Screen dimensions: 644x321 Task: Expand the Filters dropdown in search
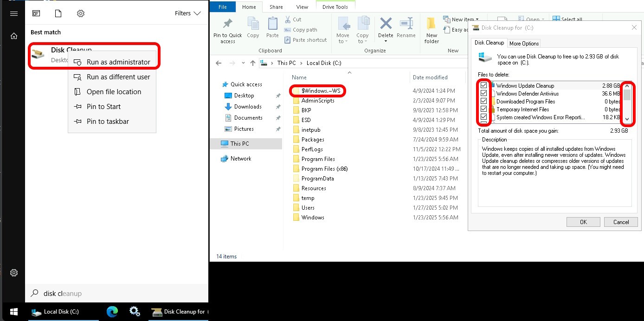coord(187,13)
